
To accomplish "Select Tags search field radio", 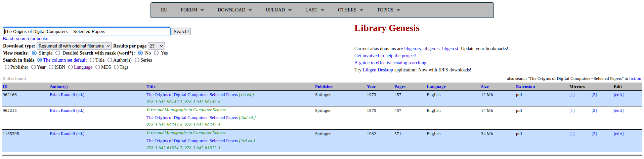I will point(116,67).
